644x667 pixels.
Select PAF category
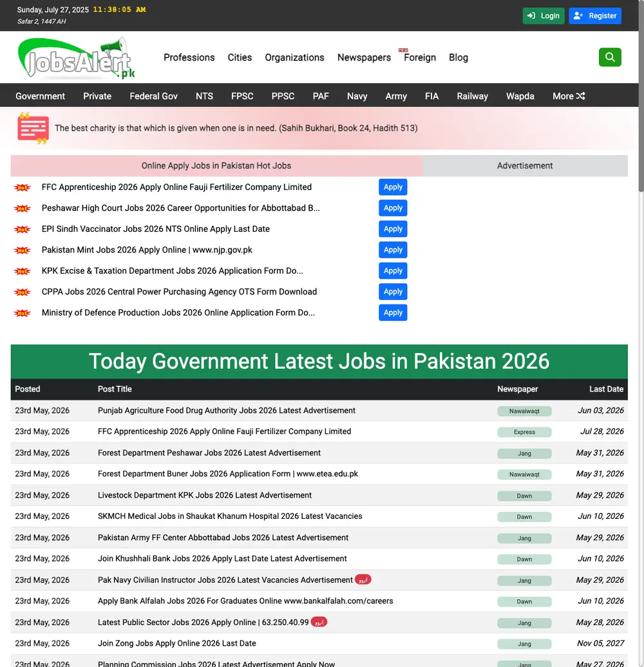coord(320,96)
